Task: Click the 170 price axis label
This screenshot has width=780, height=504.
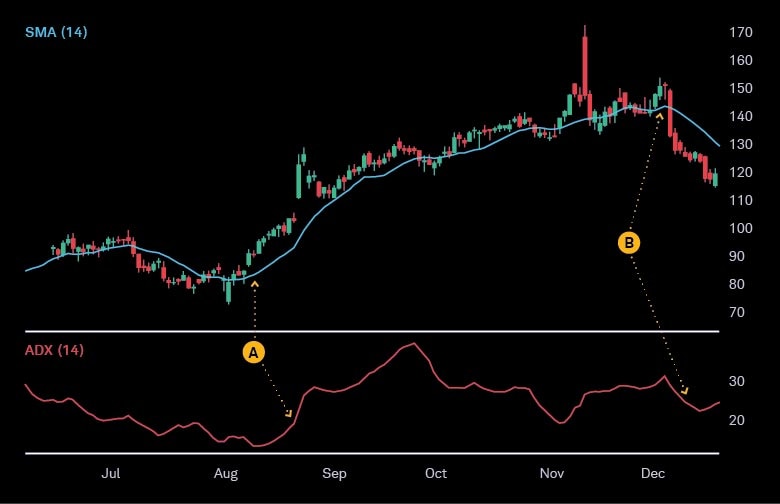Action: [741, 32]
